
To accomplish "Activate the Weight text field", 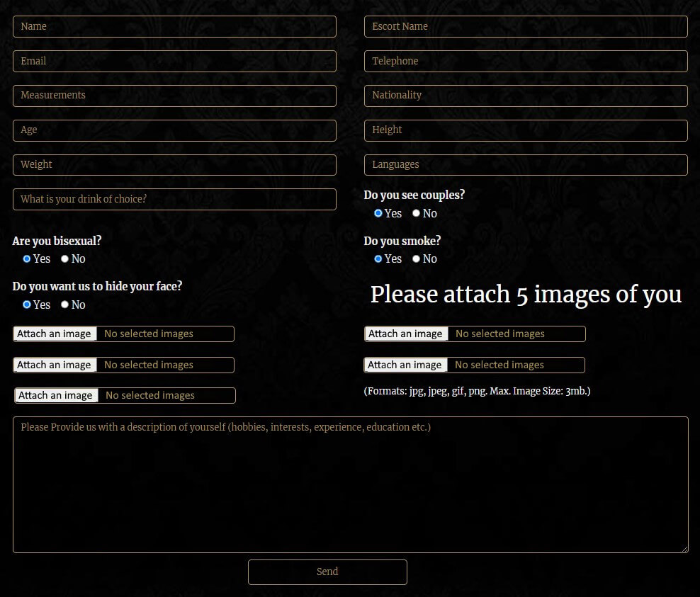I will 174,164.
